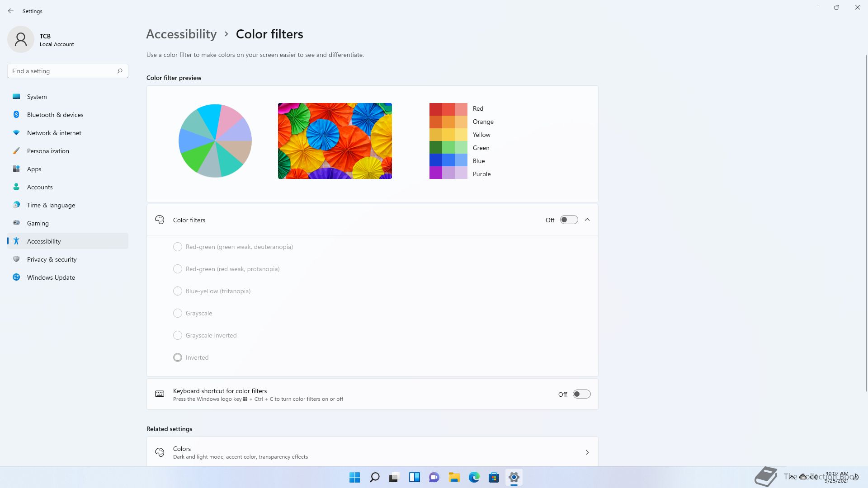Click the keyboard icon beside shortcut setting

[x=160, y=394]
